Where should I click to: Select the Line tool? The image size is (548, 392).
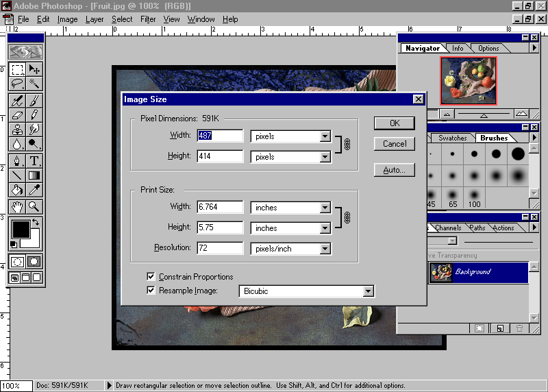point(17,175)
